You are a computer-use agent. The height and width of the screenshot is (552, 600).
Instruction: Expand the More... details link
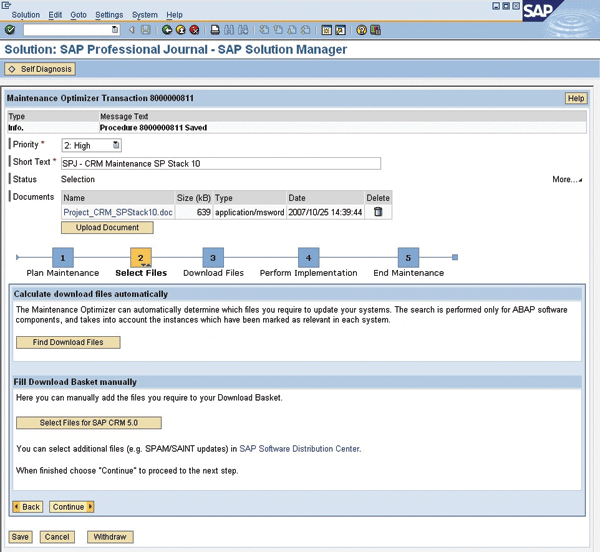(567, 179)
